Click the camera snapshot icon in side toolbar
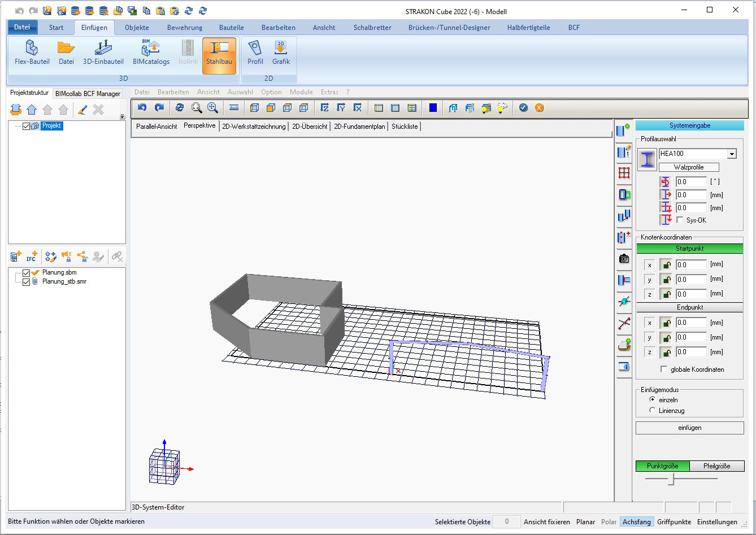The width and height of the screenshot is (756, 535). tap(624, 259)
